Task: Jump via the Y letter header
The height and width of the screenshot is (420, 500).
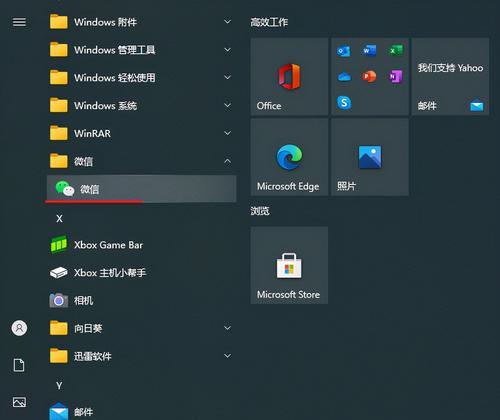Action: [59, 386]
